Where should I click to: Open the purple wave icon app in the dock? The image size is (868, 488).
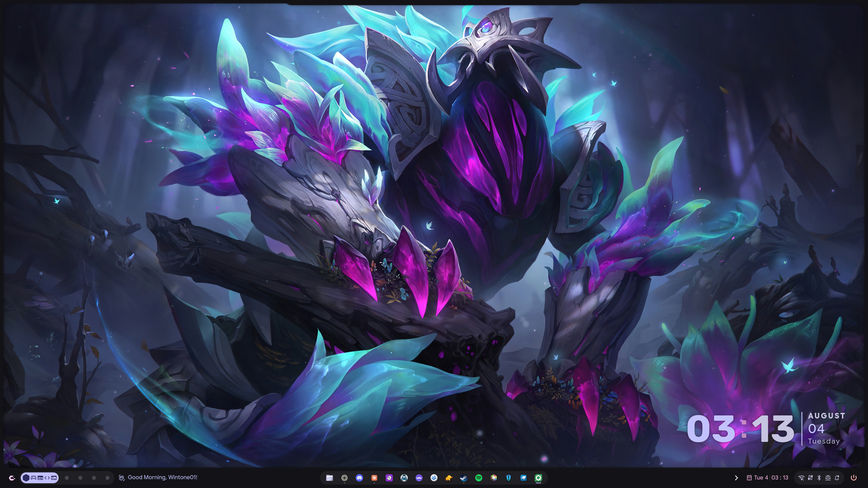click(x=419, y=478)
